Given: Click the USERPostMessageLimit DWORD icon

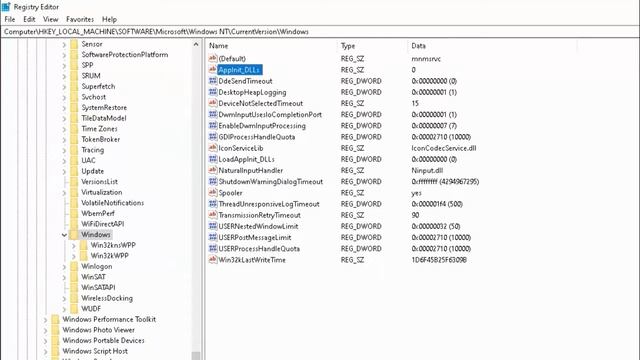Looking at the screenshot, I should 213,237.
